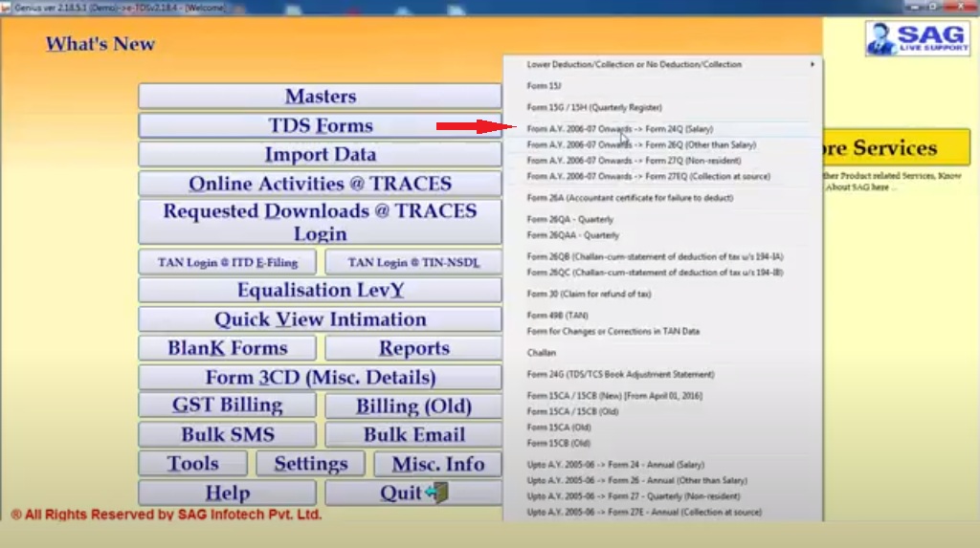This screenshot has height=548, width=980.
Task: Open Form 15G / 15H Quarterly Register
Action: (593, 108)
